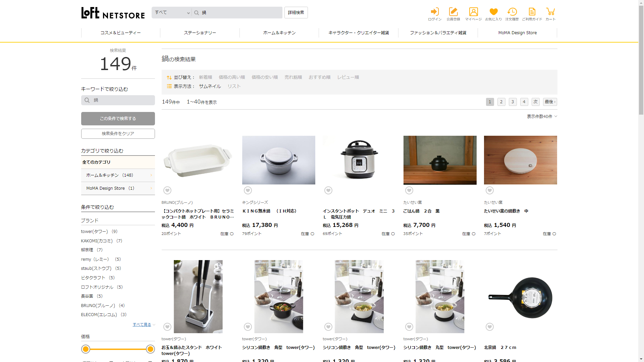The width and height of the screenshot is (644, 362).
Task: Click the LoFt NETSTORE logo
Action: coord(113,13)
